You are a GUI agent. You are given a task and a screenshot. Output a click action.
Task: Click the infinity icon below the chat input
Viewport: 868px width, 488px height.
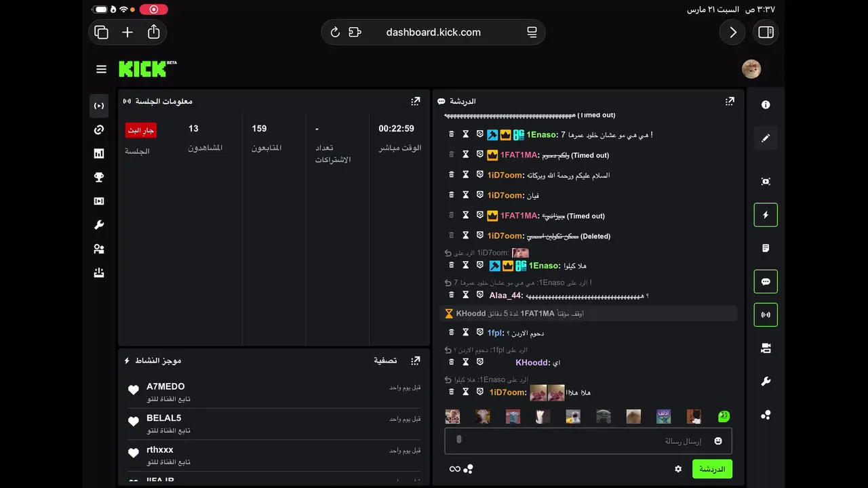[x=455, y=469]
